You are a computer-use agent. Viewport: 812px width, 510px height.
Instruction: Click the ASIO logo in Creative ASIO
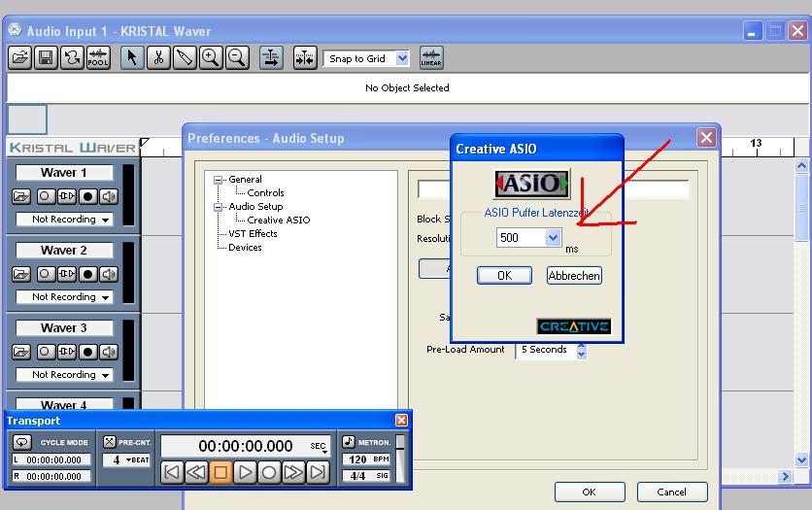tap(532, 184)
